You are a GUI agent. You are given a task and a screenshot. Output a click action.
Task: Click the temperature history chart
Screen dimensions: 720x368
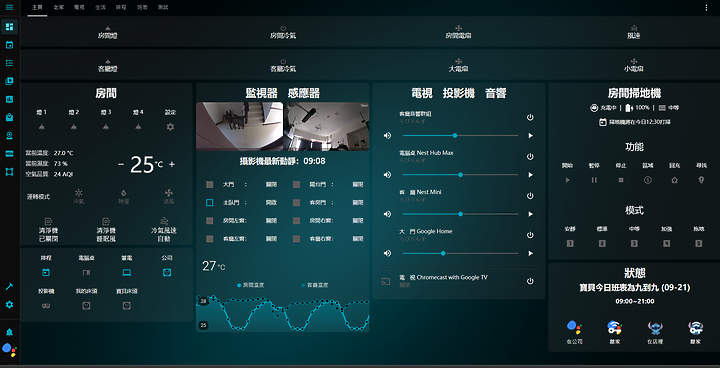click(282, 313)
